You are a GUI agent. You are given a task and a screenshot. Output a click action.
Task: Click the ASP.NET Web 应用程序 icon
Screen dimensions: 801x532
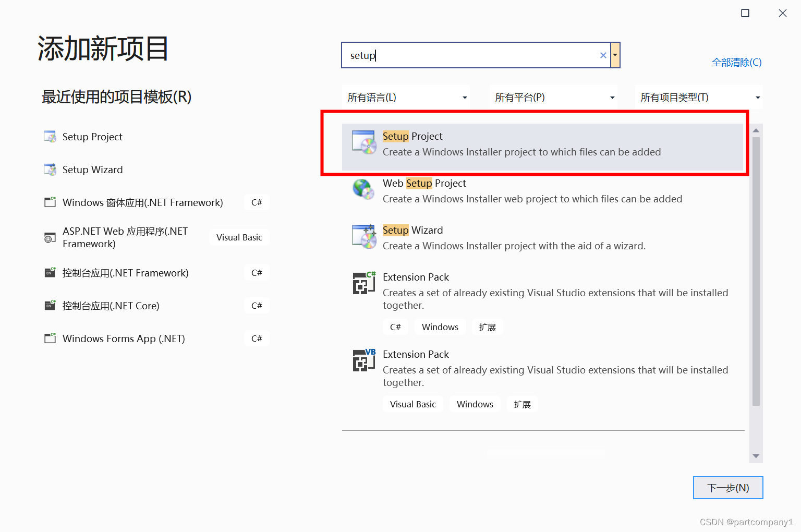pyautogui.click(x=50, y=238)
